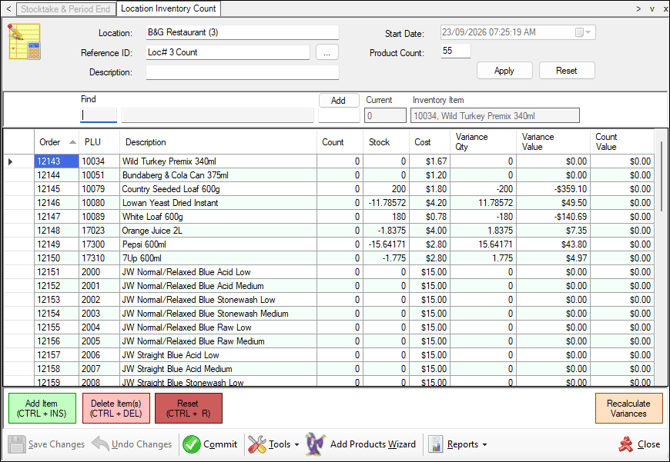Click in the Description field
The image size is (670, 462).
242,72
